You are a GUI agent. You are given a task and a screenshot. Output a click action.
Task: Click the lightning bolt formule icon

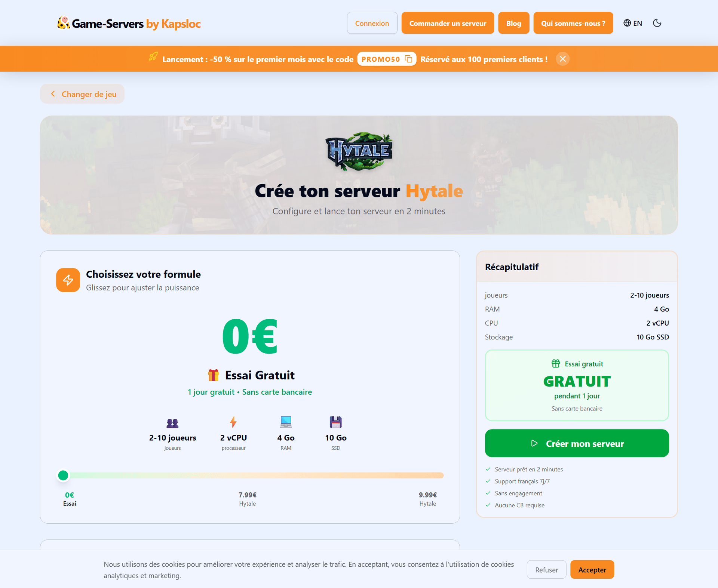68,280
